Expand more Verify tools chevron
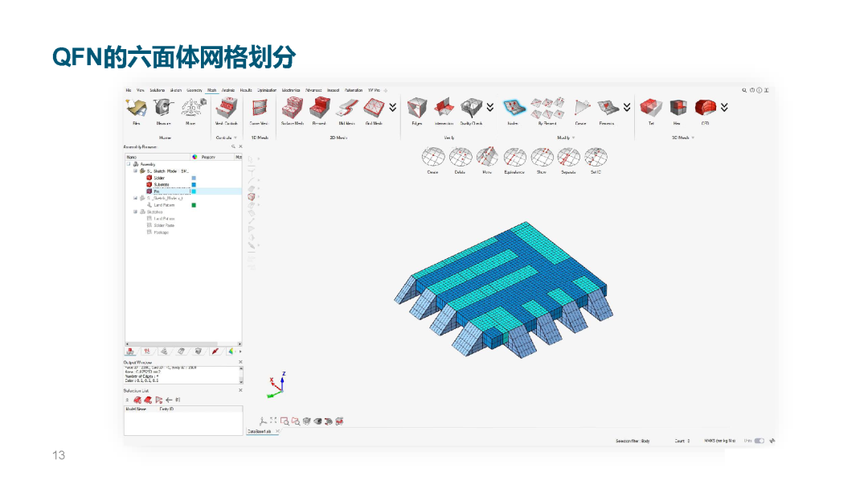 pyautogui.click(x=490, y=108)
